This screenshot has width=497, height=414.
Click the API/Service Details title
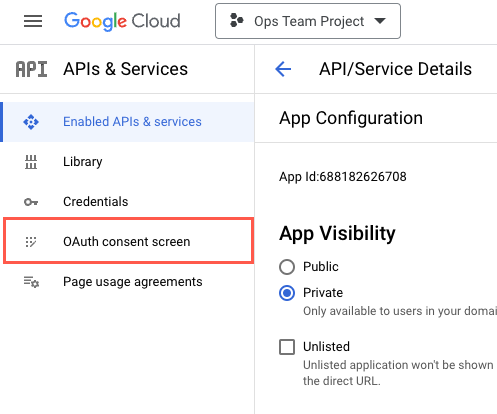point(395,69)
